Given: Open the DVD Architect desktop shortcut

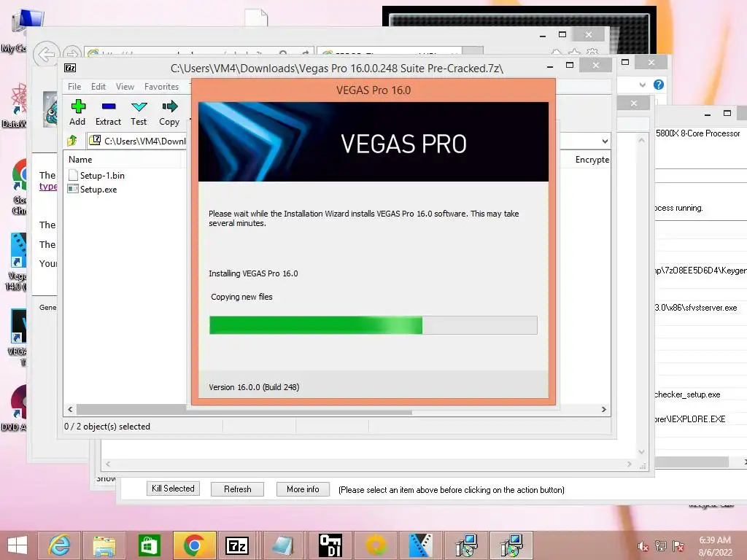Looking at the screenshot, I should coord(15,408).
